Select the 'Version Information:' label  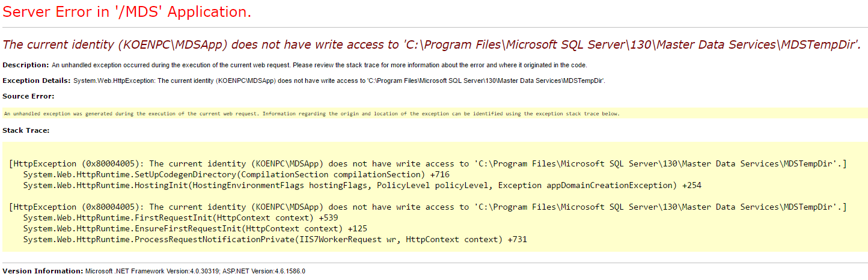[43, 271]
